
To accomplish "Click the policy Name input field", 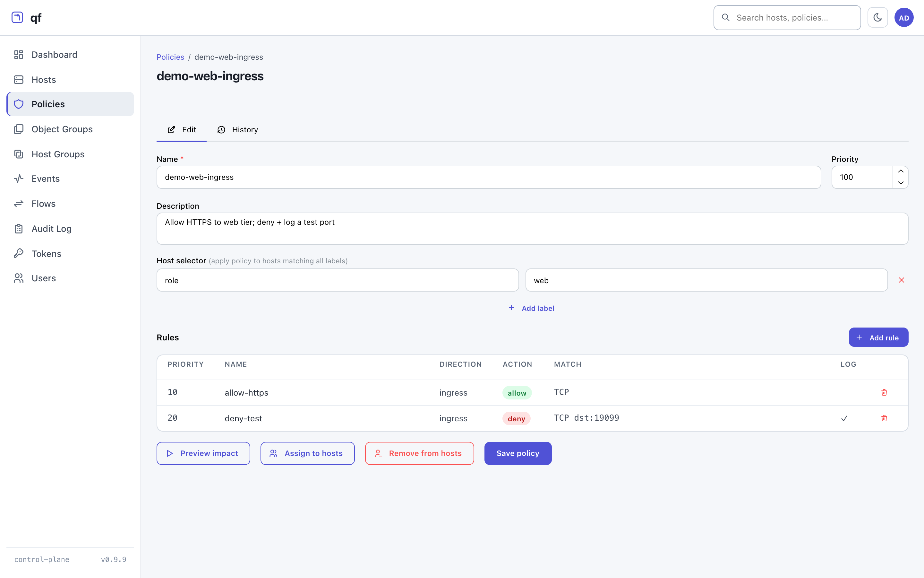I will [x=489, y=177].
